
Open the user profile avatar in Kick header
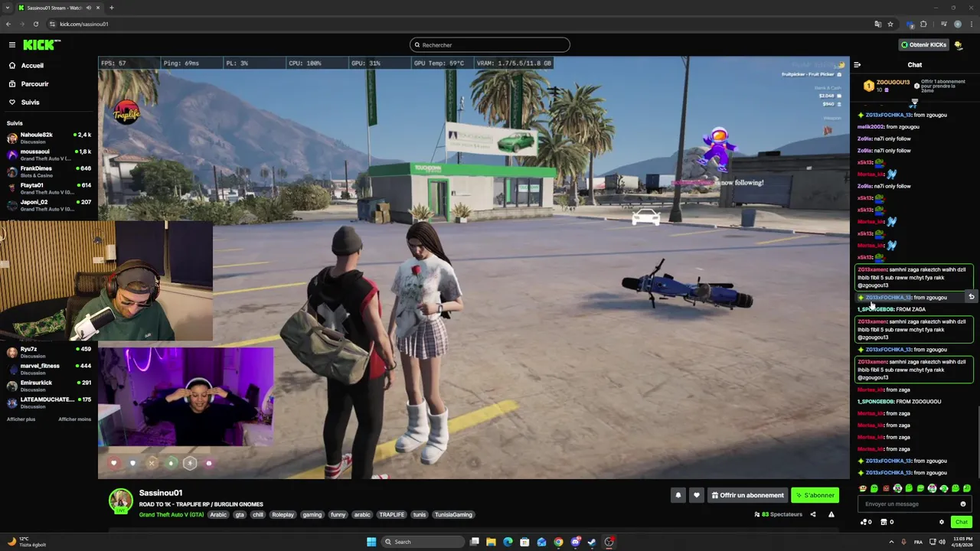click(959, 45)
